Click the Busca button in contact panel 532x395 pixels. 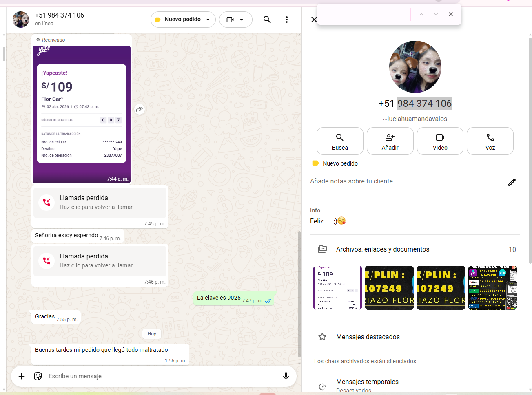coord(340,141)
